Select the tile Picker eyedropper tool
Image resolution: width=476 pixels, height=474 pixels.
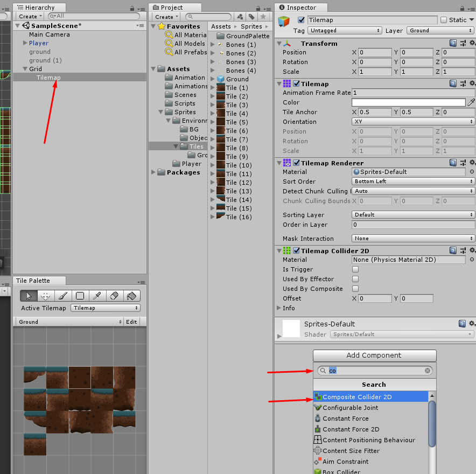click(96, 295)
